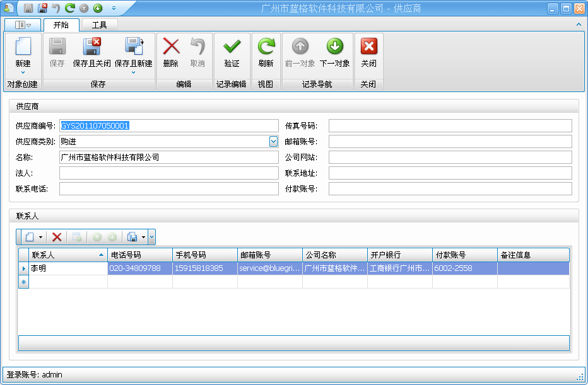Switch to the 开始 ribbon tab
Screen dimensions: 588x385
61,25
